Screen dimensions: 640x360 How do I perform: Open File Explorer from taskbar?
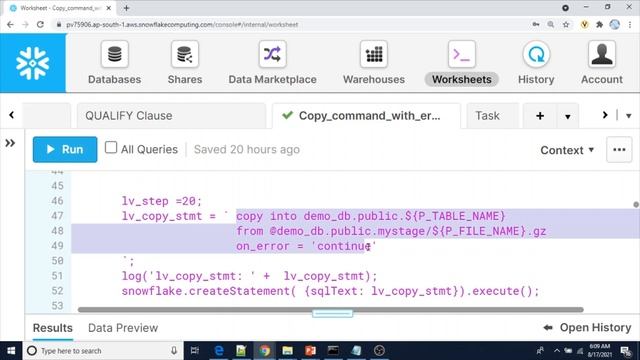click(287, 351)
